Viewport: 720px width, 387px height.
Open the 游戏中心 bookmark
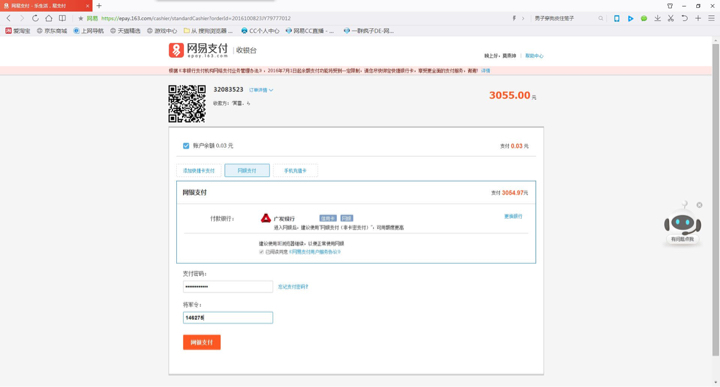162,31
